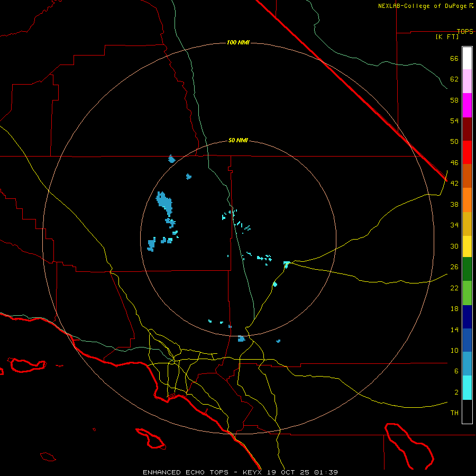Viewport: 476px width, 476px height.
Task: Click the '34' legend value
Action: tap(454, 225)
